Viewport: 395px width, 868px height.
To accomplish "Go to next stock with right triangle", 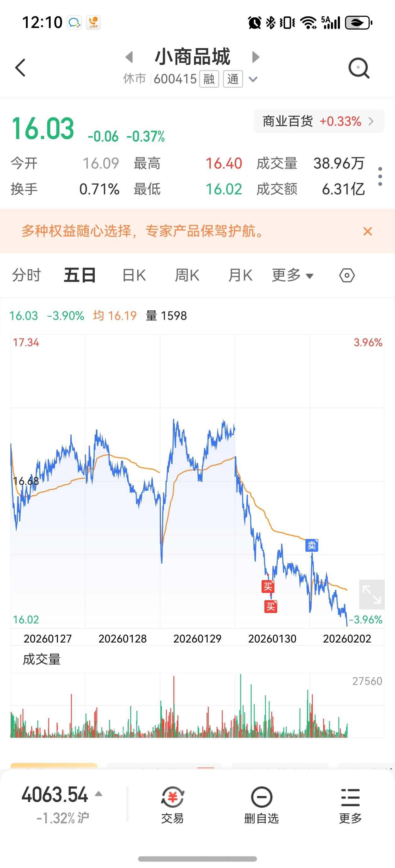I will pos(256,57).
